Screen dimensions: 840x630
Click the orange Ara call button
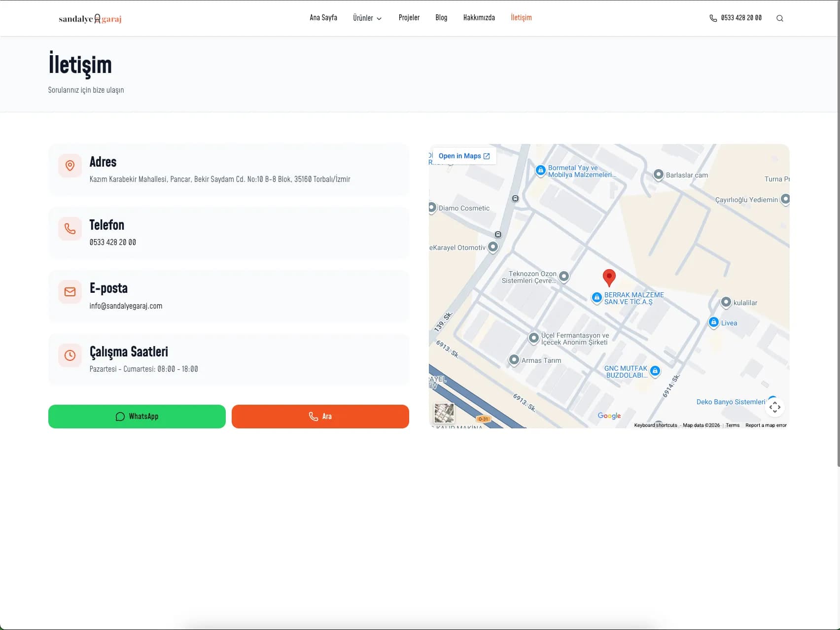[320, 417]
